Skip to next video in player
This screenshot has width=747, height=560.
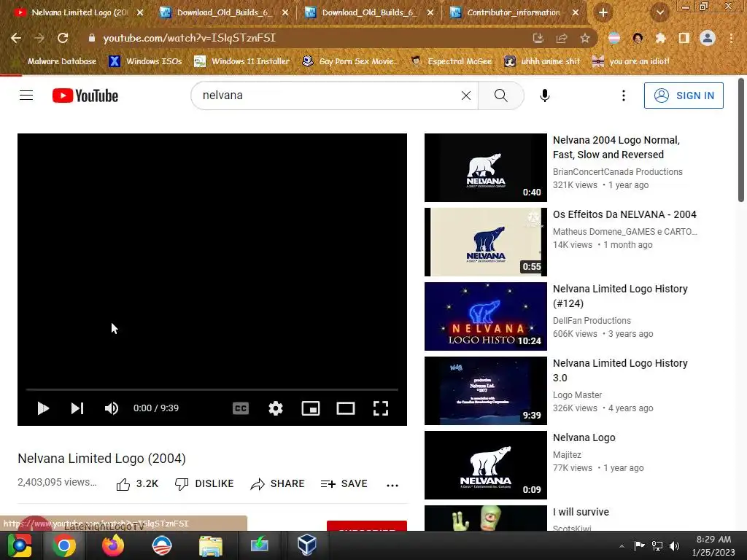tap(77, 408)
